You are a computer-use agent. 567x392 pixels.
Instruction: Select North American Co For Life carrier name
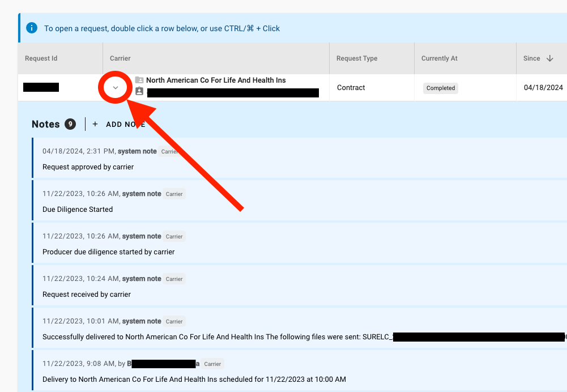point(216,80)
